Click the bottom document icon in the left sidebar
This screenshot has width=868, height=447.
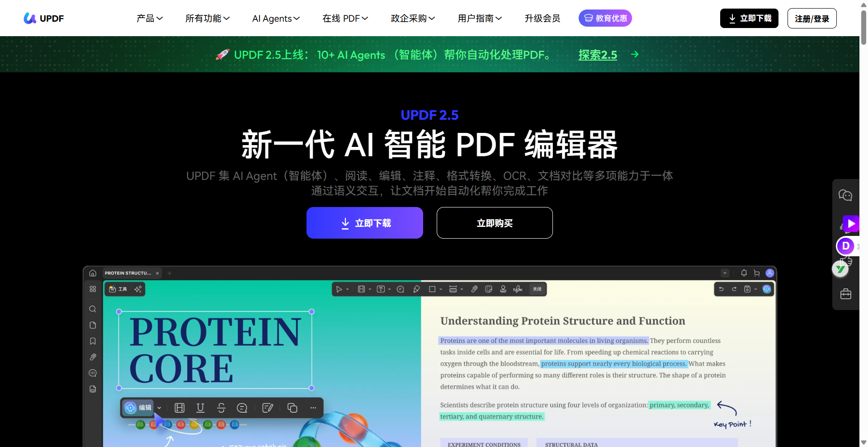93,389
